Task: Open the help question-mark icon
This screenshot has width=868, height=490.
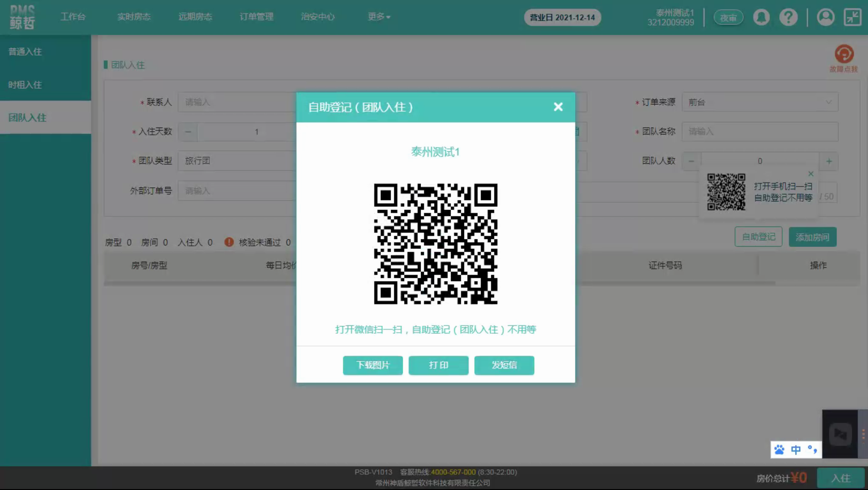Action: pos(788,17)
